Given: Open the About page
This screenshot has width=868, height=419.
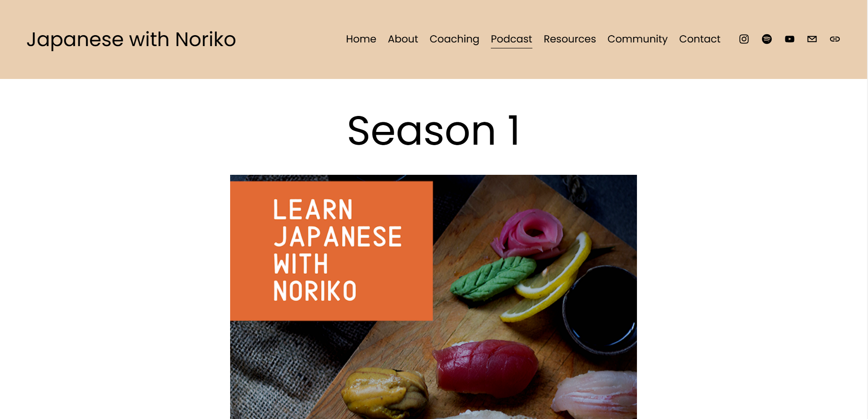Looking at the screenshot, I should [403, 39].
